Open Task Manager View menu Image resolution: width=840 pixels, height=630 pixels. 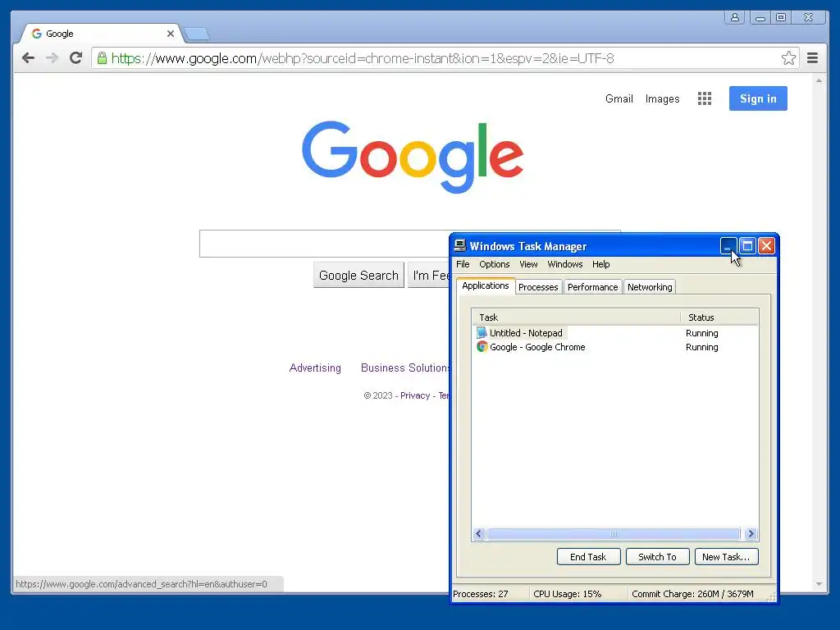tap(529, 264)
